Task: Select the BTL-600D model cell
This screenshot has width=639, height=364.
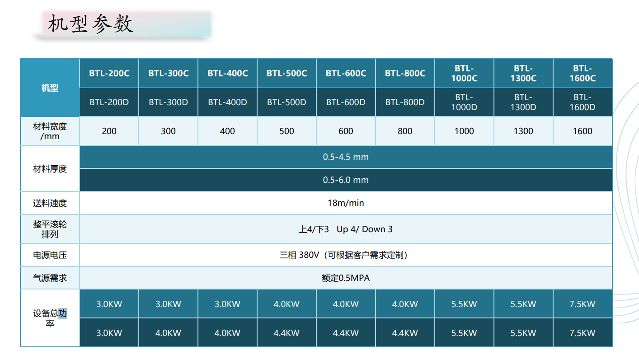Action: point(346,102)
